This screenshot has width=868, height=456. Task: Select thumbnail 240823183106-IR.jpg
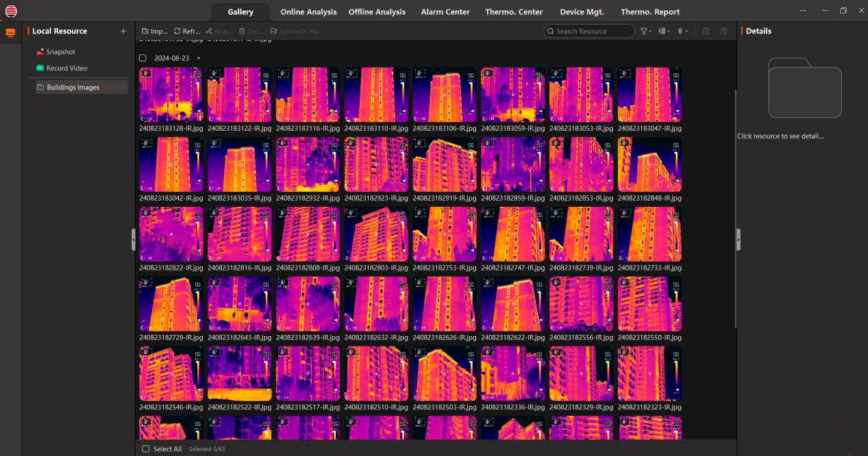click(445, 94)
